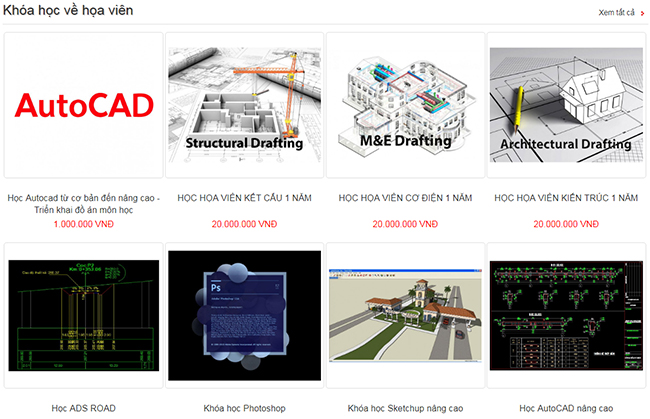Image resolution: width=650 pixels, height=419 pixels.
Task: Open the Architectural Drafting course image
Action: click(x=566, y=105)
